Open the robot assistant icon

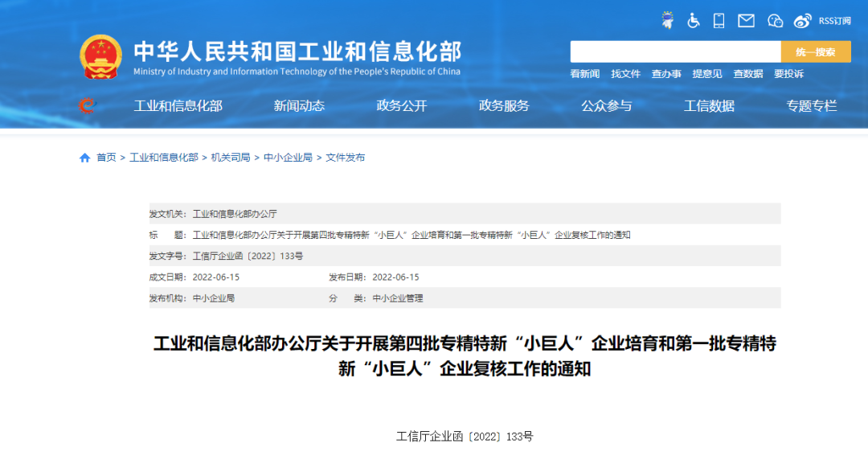[667, 21]
